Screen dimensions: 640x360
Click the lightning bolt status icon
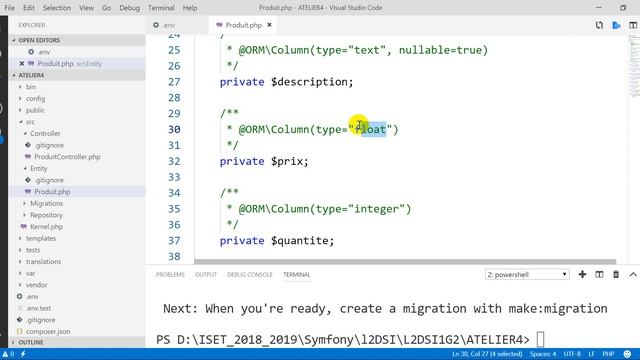23,354
